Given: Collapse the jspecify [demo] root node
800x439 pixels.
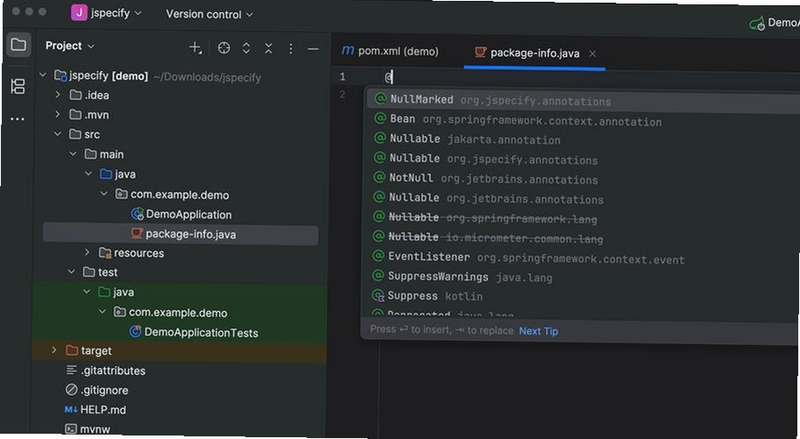Looking at the screenshot, I should tap(43, 76).
